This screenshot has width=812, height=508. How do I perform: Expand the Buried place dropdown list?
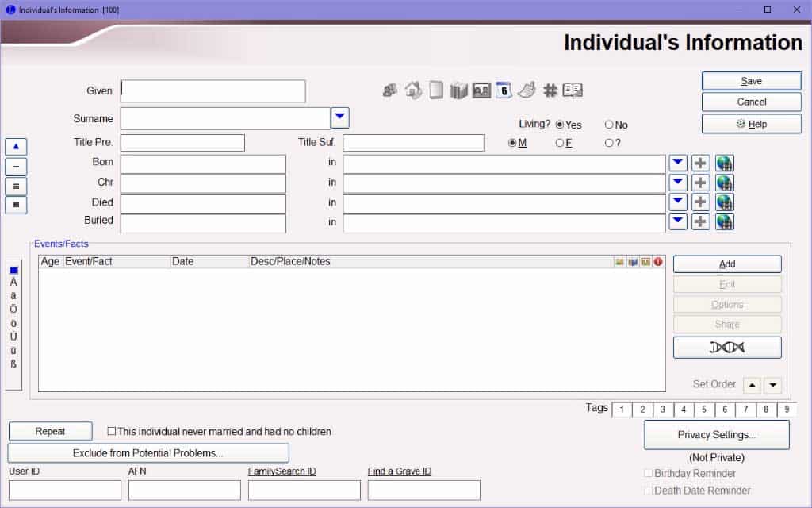(x=677, y=221)
